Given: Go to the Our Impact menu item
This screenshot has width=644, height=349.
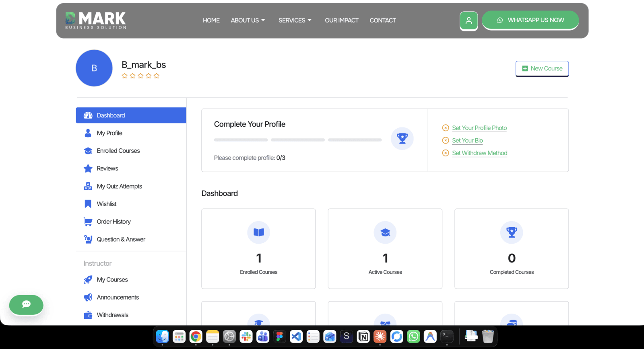Looking at the screenshot, I should pyautogui.click(x=342, y=21).
